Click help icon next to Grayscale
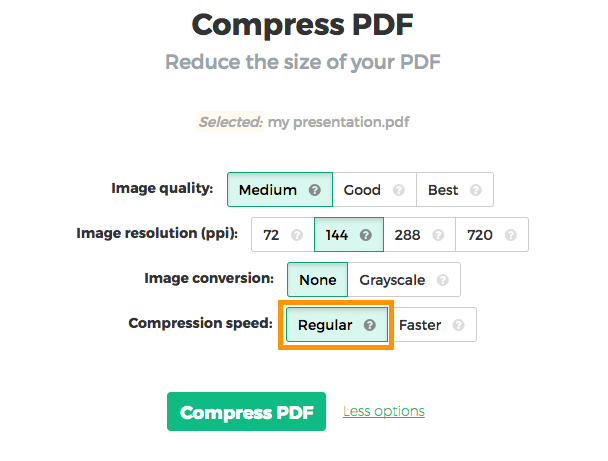Screen dimensions: 608x461 click(442, 281)
